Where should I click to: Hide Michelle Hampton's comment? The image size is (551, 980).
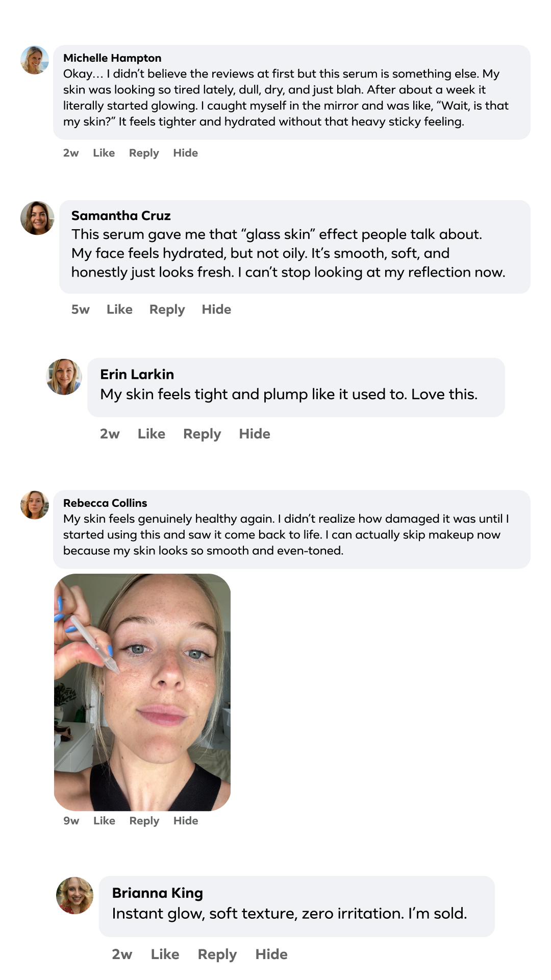pyautogui.click(x=185, y=153)
